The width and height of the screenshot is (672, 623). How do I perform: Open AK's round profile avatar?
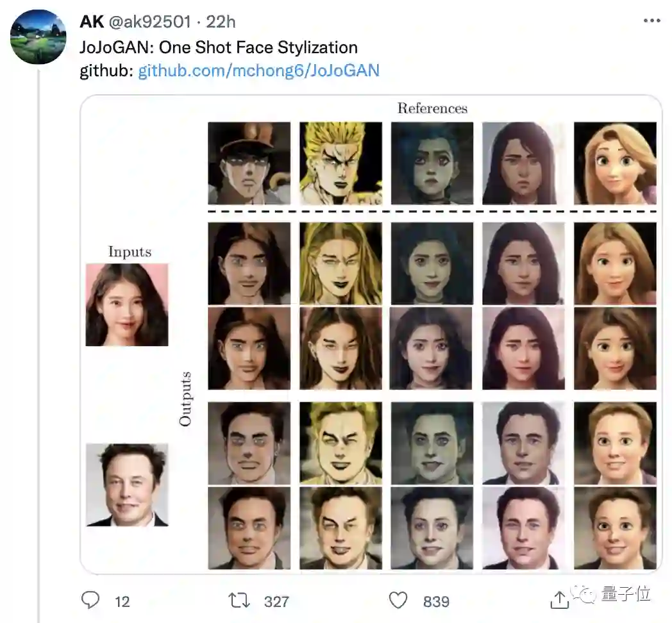coord(38,37)
